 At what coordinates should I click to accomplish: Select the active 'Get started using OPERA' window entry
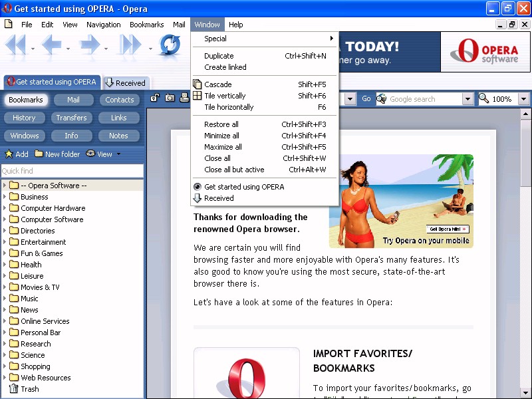pos(265,187)
